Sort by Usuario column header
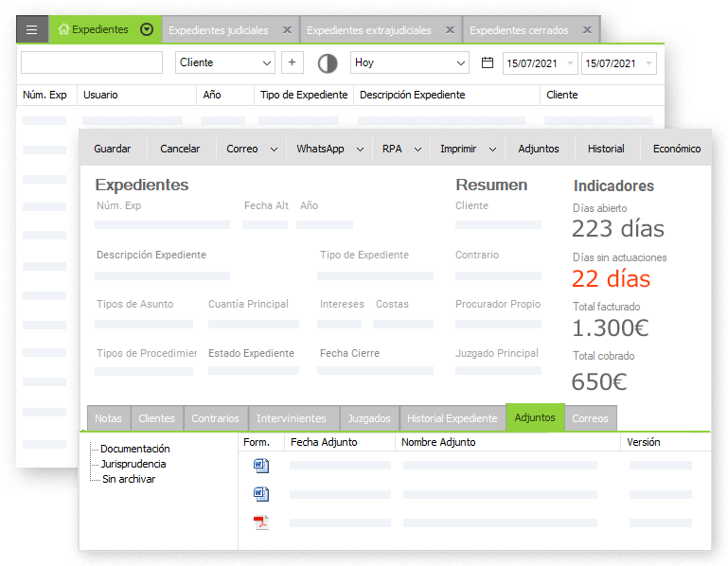Viewport: 728px width, 566px height. [x=100, y=95]
